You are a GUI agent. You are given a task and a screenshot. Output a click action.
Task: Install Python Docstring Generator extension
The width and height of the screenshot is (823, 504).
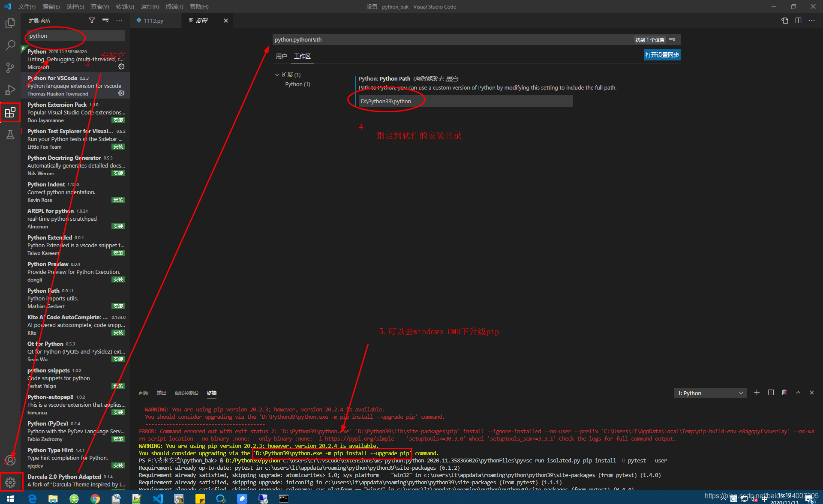[x=118, y=174]
